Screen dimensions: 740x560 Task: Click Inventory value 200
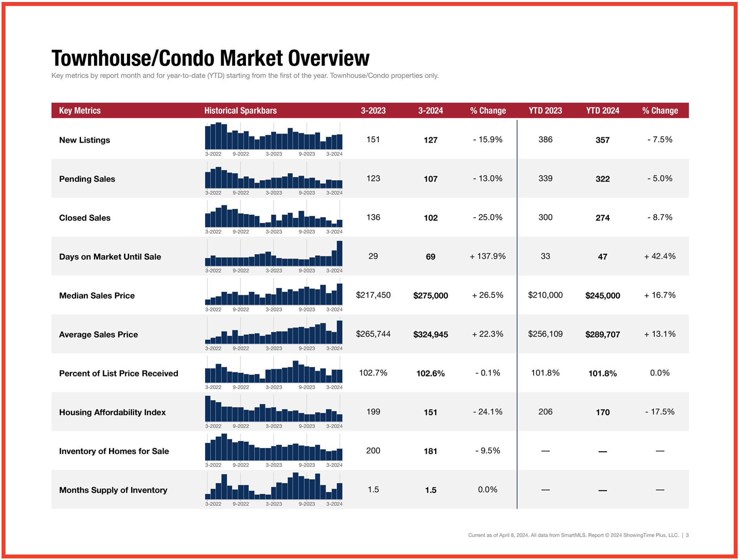click(x=373, y=450)
